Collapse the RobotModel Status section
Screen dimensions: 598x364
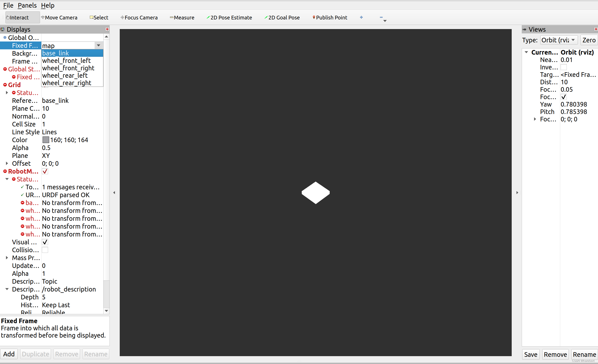(7, 179)
